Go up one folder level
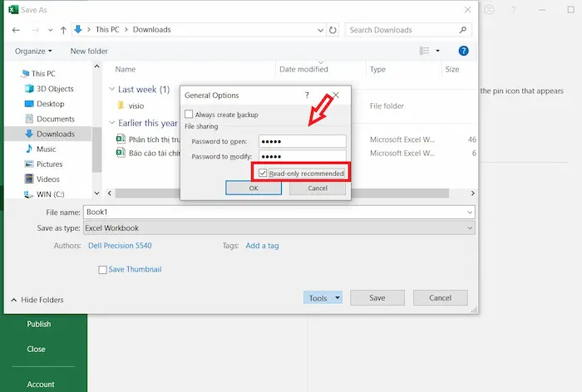 [x=63, y=30]
